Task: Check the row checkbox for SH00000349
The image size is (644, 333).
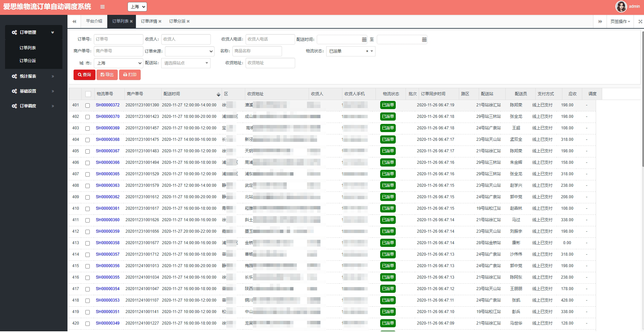Action: point(87,324)
